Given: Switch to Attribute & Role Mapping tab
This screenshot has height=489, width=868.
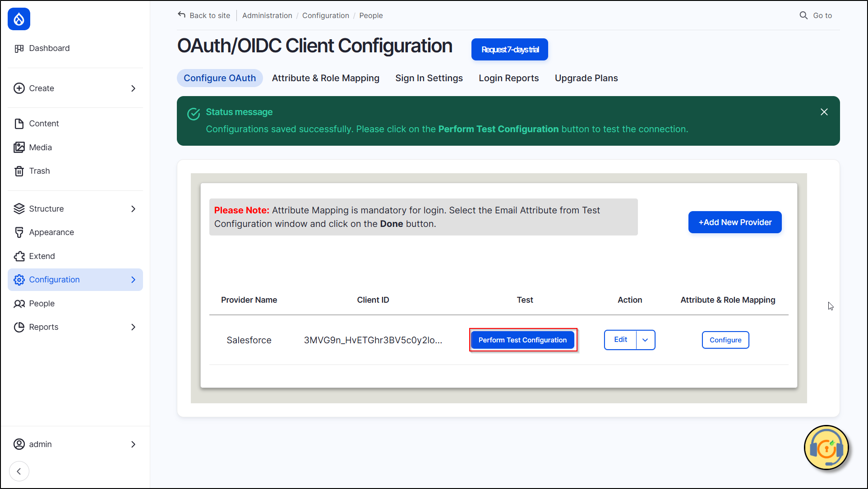Looking at the screenshot, I should (x=325, y=78).
